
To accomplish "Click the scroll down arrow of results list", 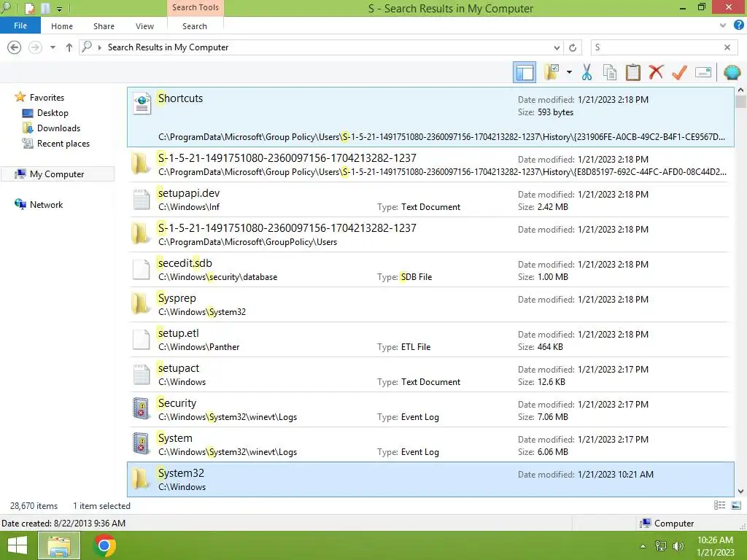I will click(x=740, y=491).
